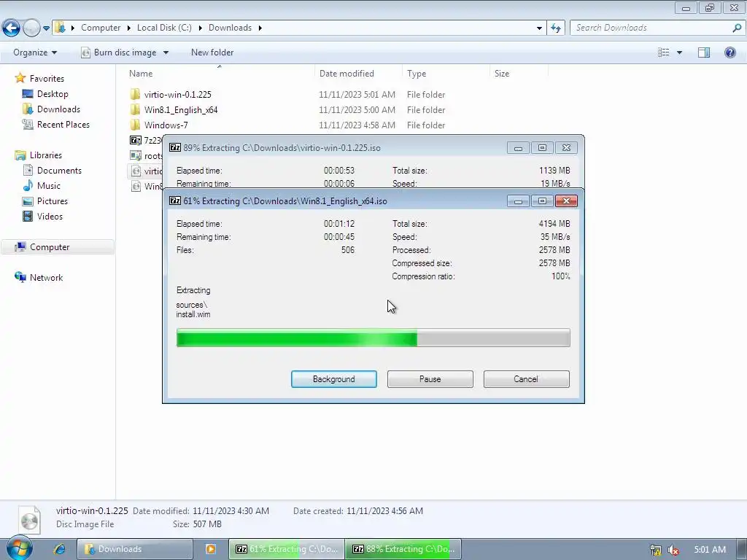Click Cancel in Win8.1 extraction dialog
Viewport: 747px width, 560px height.
(526, 379)
